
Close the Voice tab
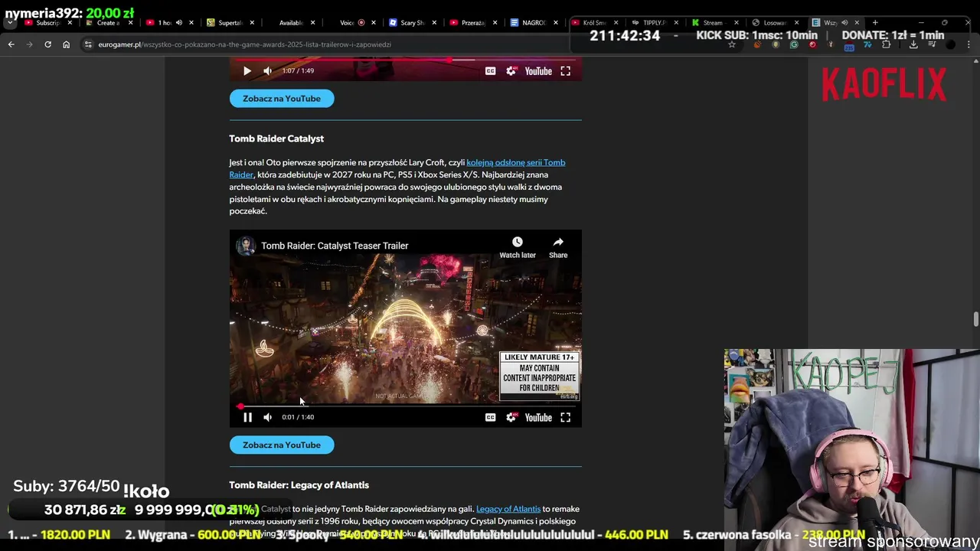(x=373, y=23)
